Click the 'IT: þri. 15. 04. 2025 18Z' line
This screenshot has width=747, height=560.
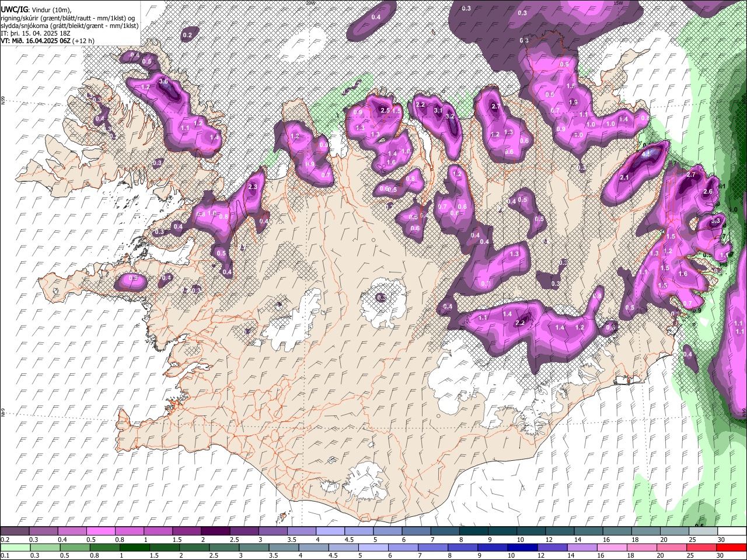[34, 33]
